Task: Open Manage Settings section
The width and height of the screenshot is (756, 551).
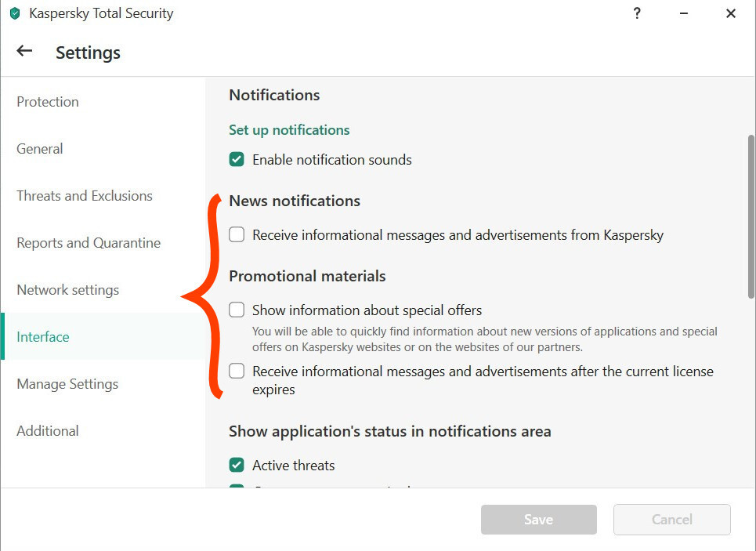Action: [x=67, y=384]
